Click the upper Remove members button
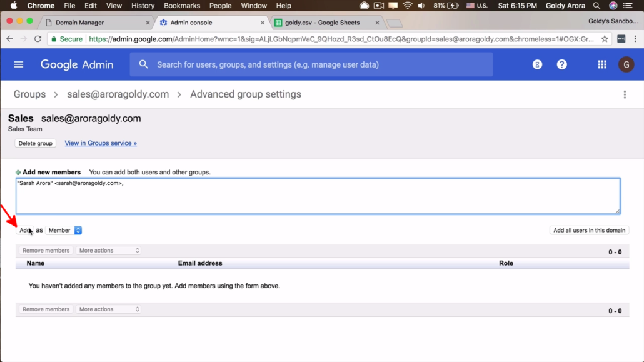Viewport: 644px width, 362px height. pyautogui.click(x=46, y=251)
